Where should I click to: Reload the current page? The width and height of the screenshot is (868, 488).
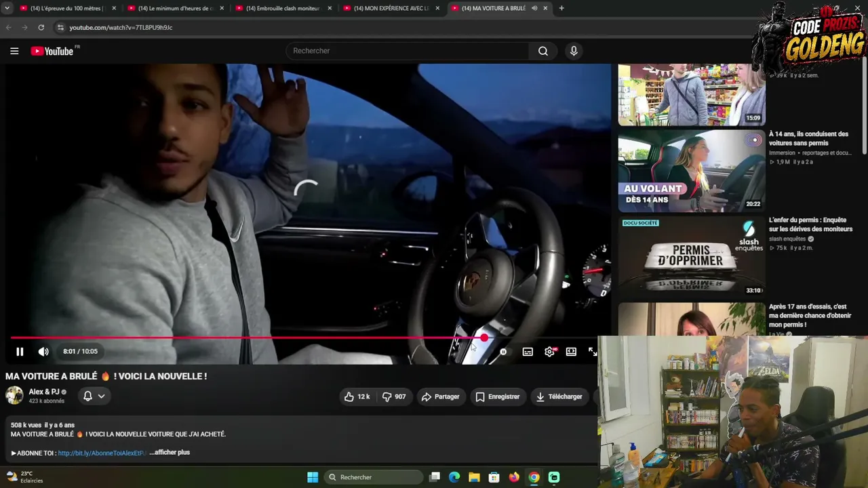pos(41,27)
